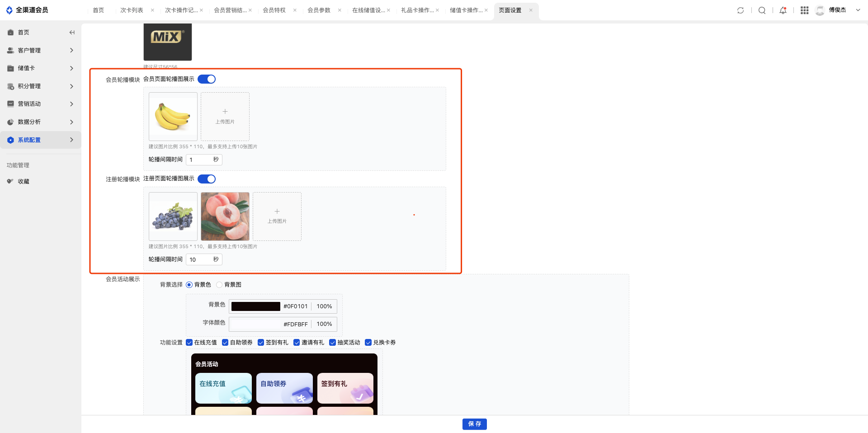Close the 页面设置 tab
The height and width of the screenshot is (433, 868).
pos(531,10)
